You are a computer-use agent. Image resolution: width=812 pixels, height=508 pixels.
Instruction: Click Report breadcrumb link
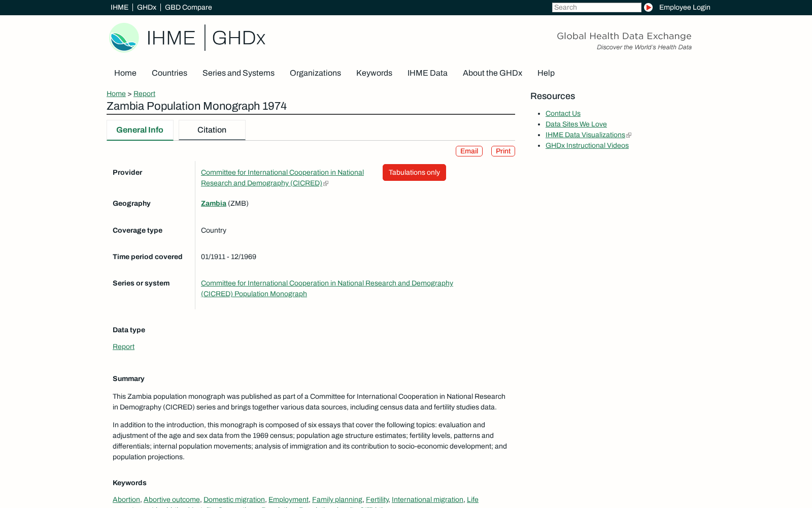pyautogui.click(x=144, y=93)
